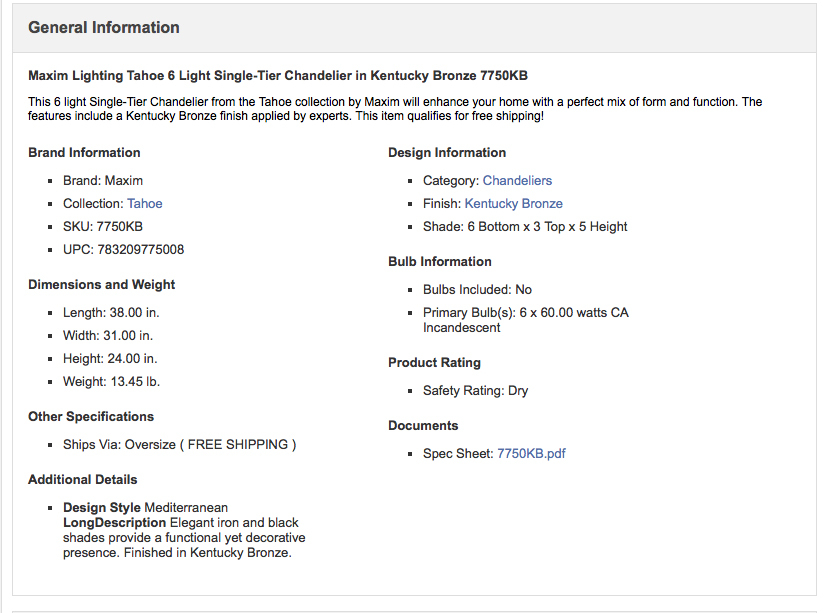The height and width of the screenshot is (613, 829).
Task: Click the 'Spec Sheet:' label
Action: point(458,454)
